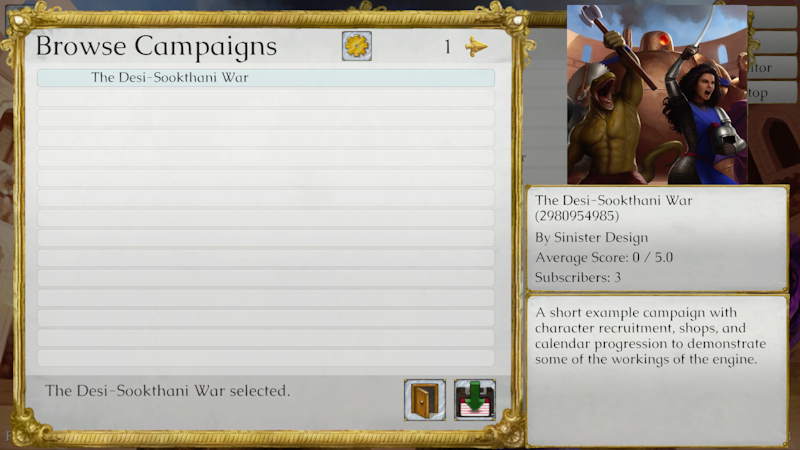Click the Subscribers: 3 line
The image size is (800, 450).
(x=578, y=277)
